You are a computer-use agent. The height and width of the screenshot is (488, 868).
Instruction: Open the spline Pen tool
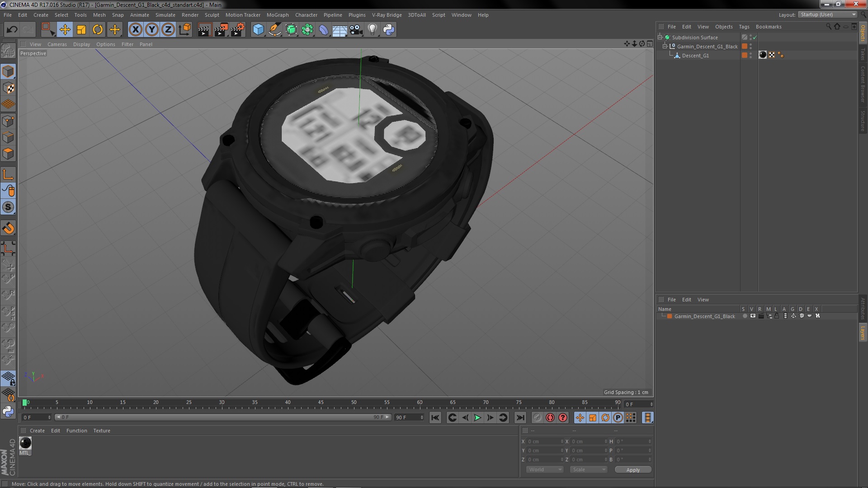(x=274, y=30)
